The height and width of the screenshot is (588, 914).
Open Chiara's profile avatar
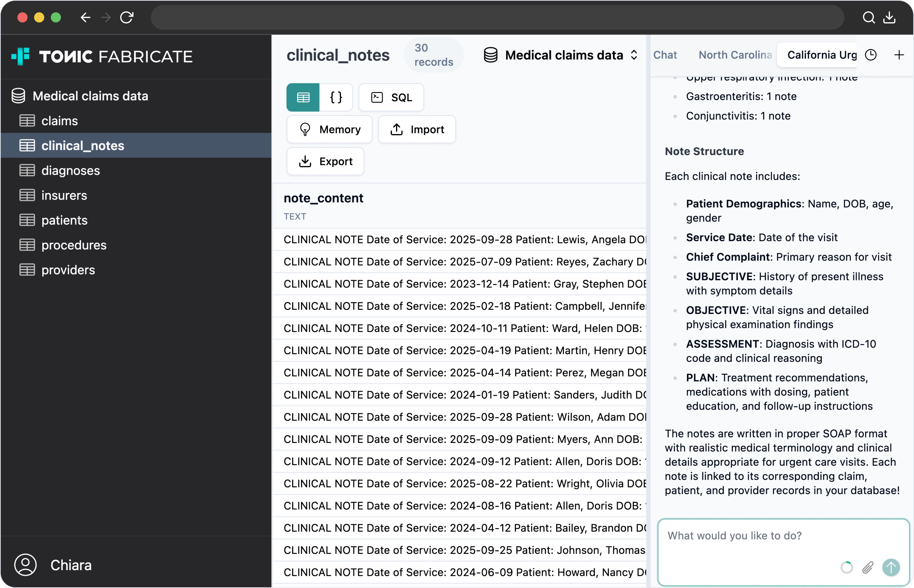point(25,565)
